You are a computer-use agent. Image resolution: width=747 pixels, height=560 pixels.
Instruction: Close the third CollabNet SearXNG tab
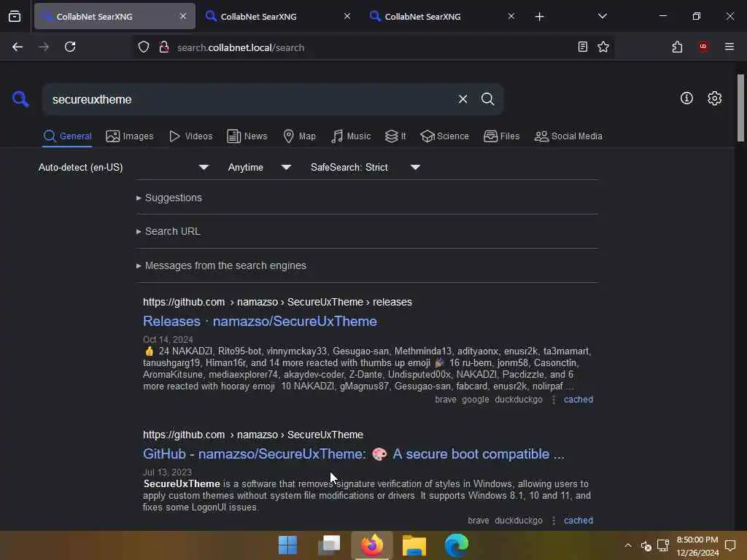click(x=511, y=16)
